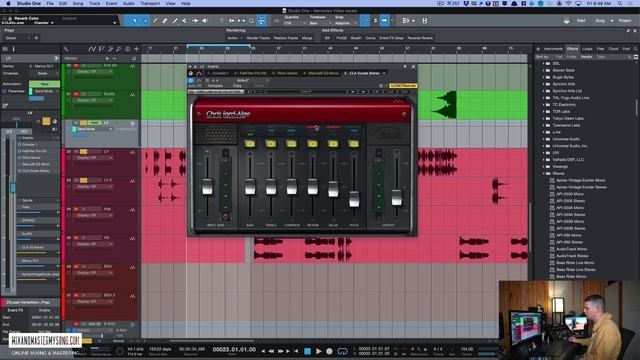
Task: Click the Play button in transport
Action: pos(318,351)
